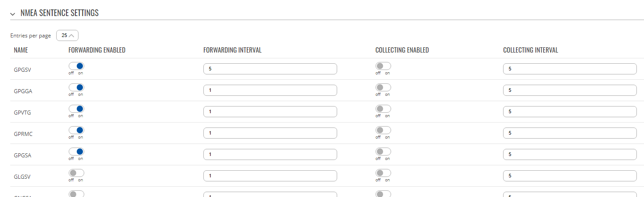Switch off GPRMC forwarding

coord(76,130)
